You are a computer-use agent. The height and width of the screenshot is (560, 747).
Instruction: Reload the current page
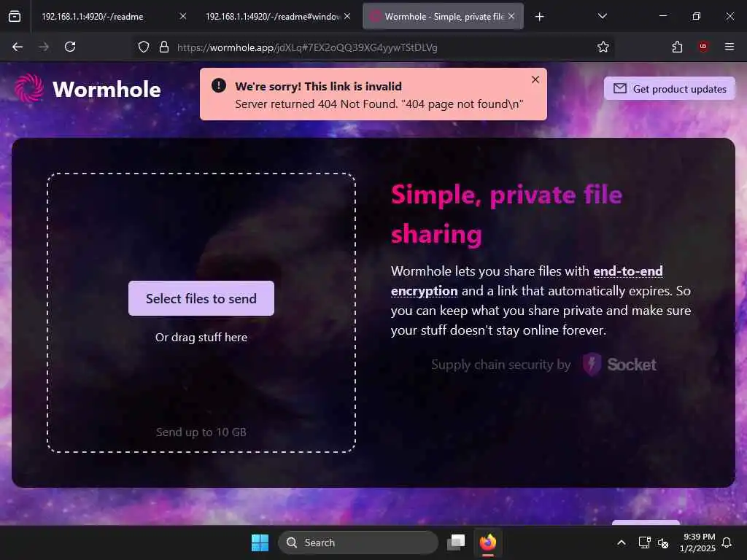click(70, 47)
